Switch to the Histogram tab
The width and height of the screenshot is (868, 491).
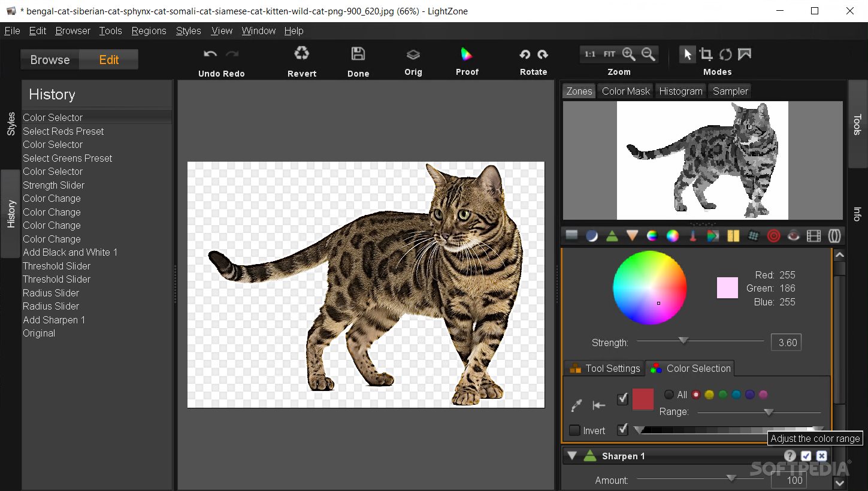pos(681,91)
